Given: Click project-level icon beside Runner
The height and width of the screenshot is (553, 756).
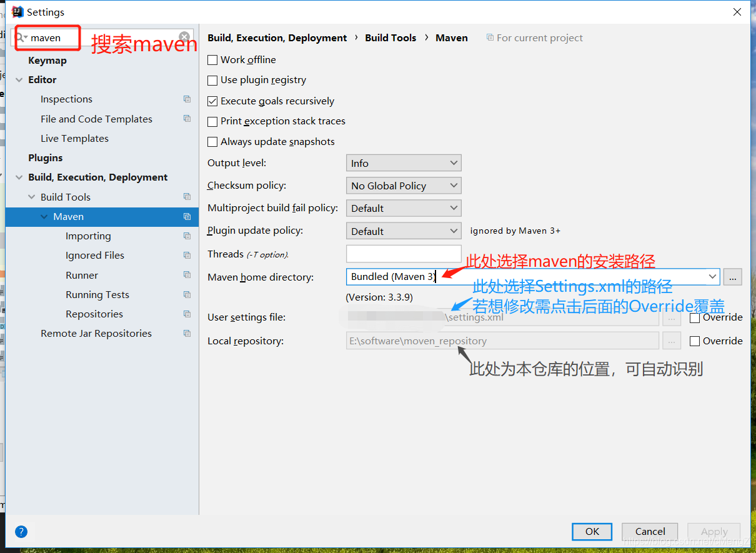Looking at the screenshot, I should [187, 275].
